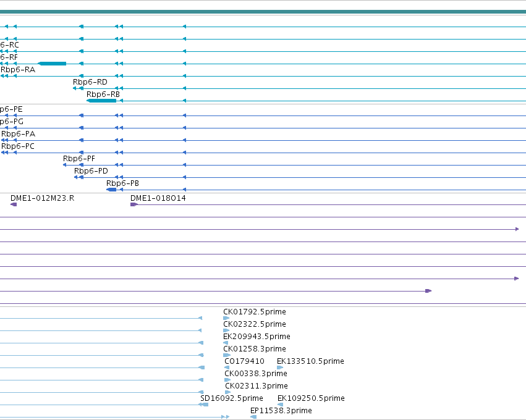The height and width of the screenshot is (420, 526).
Task: Select the Rbp6-PF protein label
Action: pyautogui.click(x=79, y=159)
